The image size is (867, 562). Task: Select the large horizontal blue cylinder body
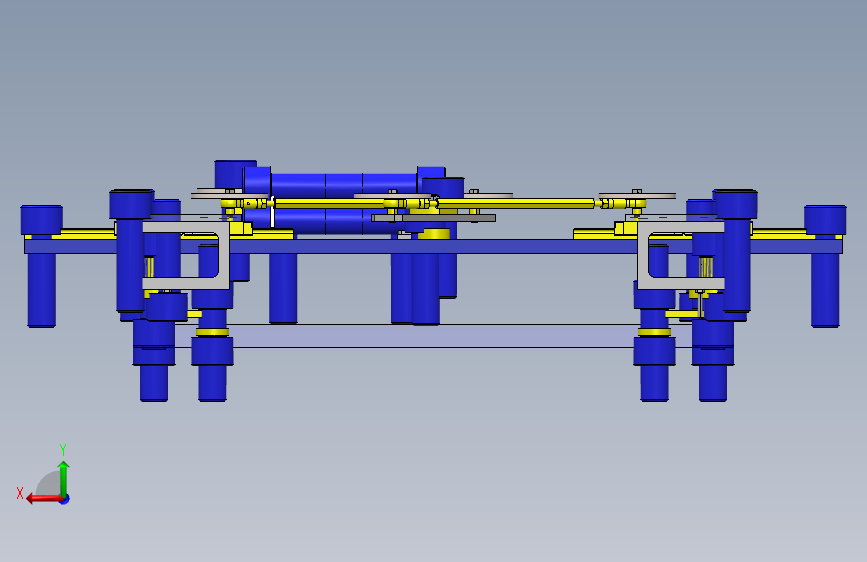pos(343,185)
